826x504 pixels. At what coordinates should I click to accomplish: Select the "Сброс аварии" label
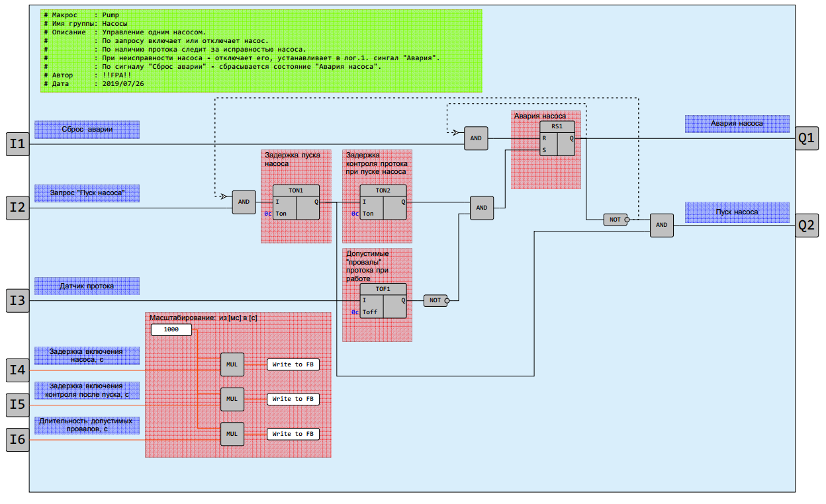87,130
